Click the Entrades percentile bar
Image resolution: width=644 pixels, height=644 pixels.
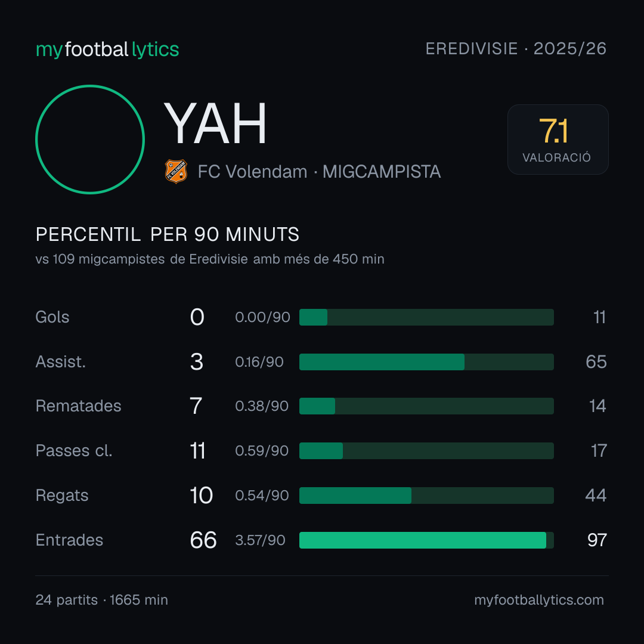coord(426,540)
